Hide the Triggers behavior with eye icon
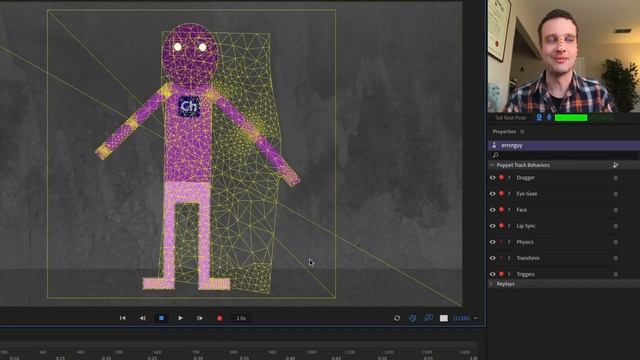640x360 pixels. (492, 274)
